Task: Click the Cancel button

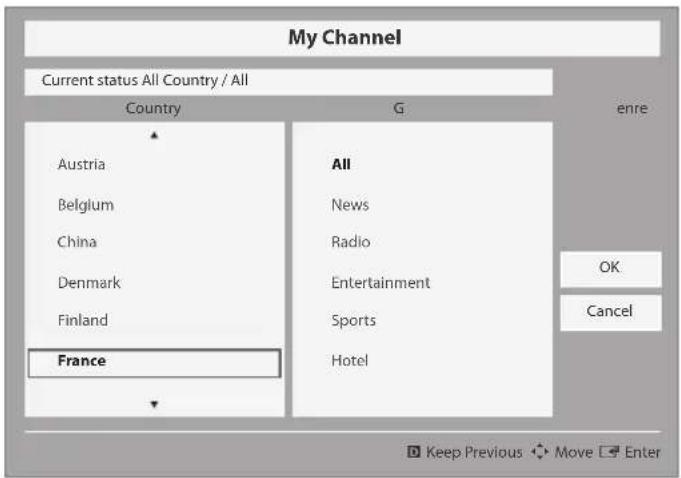Action: [611, 313]
